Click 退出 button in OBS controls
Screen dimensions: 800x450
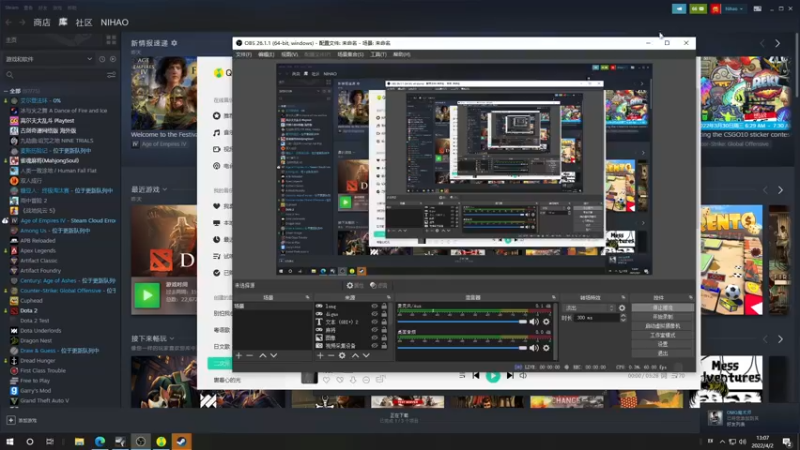coord(663,353)
